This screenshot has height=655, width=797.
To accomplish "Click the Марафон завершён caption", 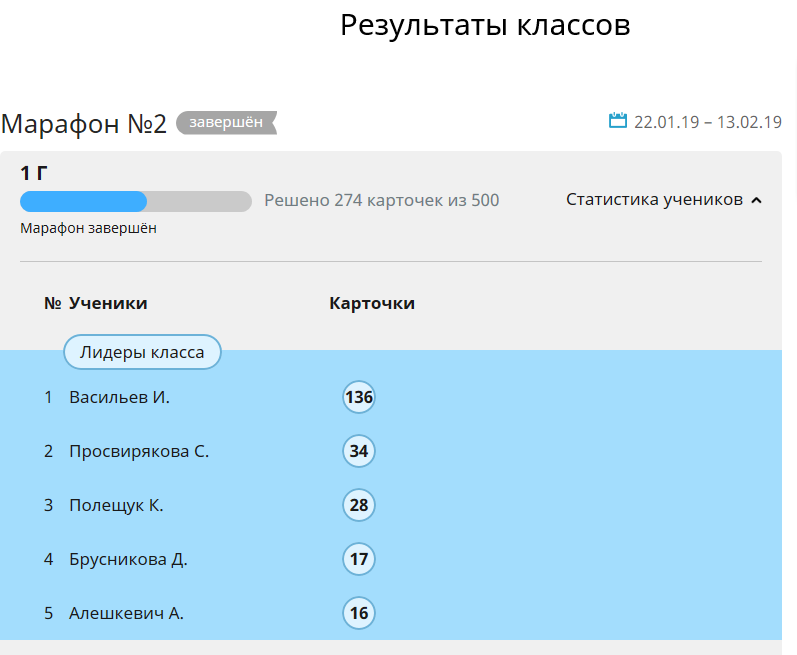I will pos(88,228).
